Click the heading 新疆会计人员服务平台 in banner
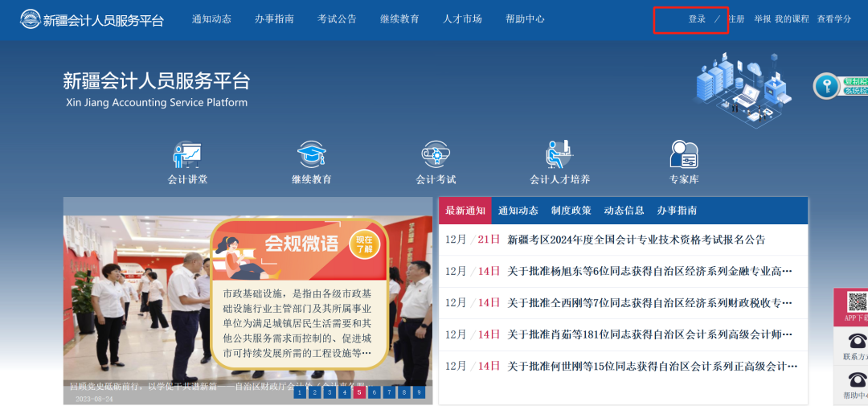 point(157,81)
